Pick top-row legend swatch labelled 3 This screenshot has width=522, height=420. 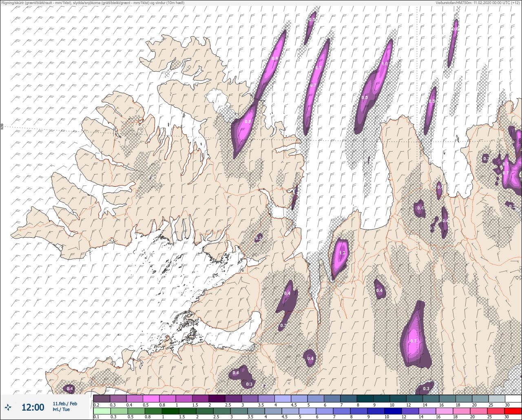[250, 398]
